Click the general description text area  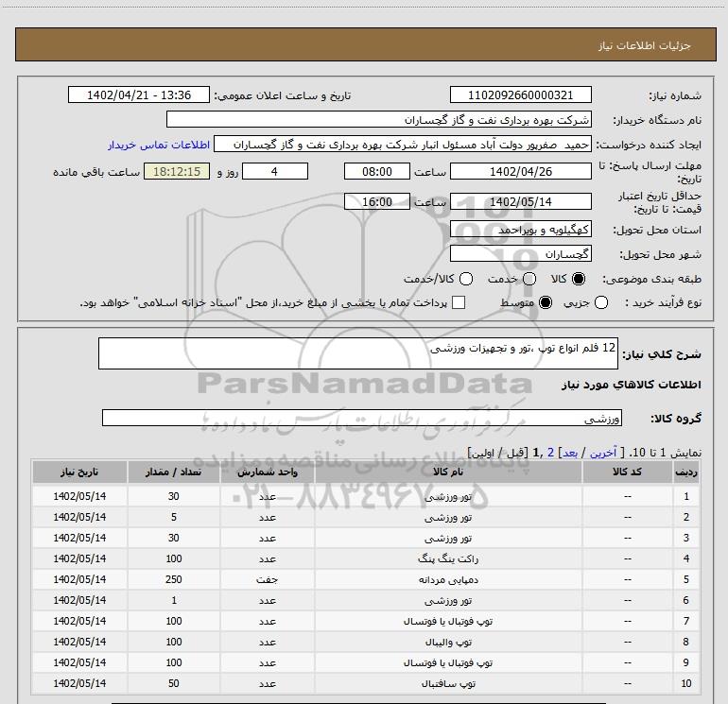[358, 353]
